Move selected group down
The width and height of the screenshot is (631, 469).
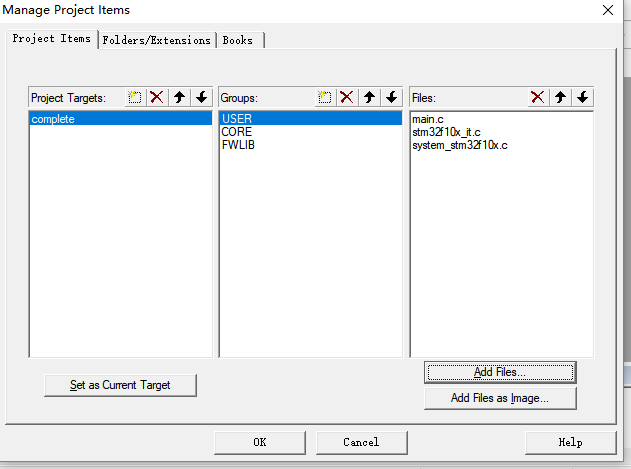392,97
